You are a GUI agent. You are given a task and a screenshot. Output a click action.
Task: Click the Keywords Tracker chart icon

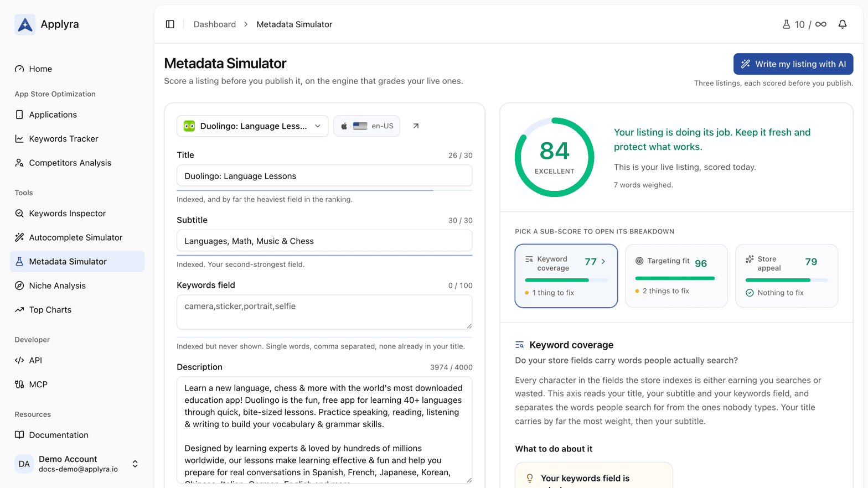(x=19, y=139)
